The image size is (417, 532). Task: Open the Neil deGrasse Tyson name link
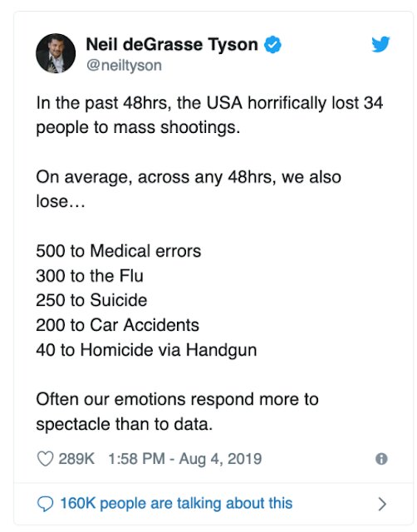[172, 44]
